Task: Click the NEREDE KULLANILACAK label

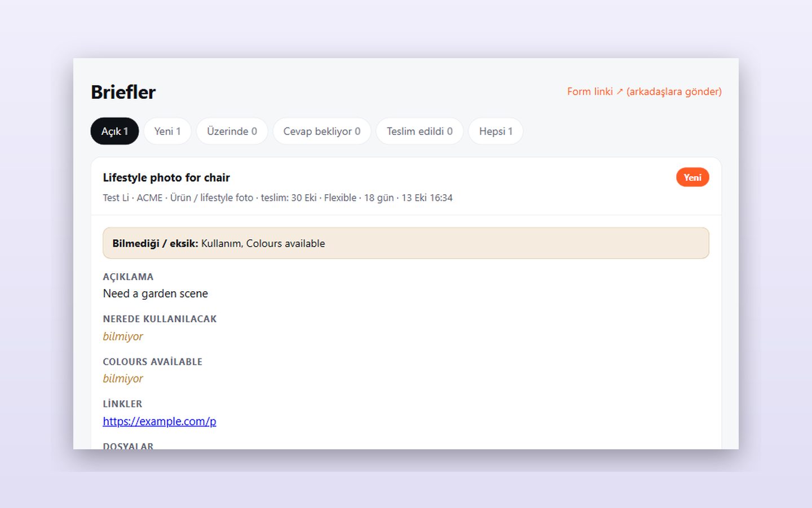Action: click(x=160, y=319)
